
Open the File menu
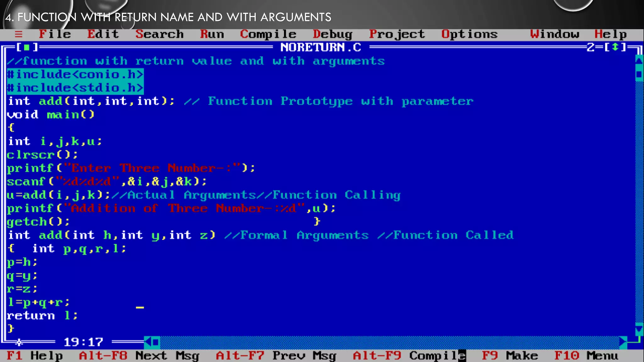(55, 34)
